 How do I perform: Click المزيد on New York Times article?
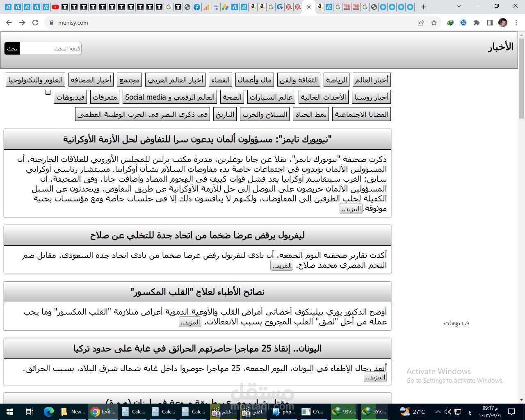tap(351, 209)
